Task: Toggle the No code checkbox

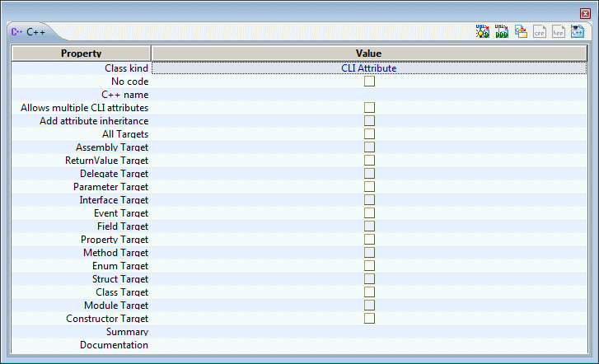Action: click(369, 82)
